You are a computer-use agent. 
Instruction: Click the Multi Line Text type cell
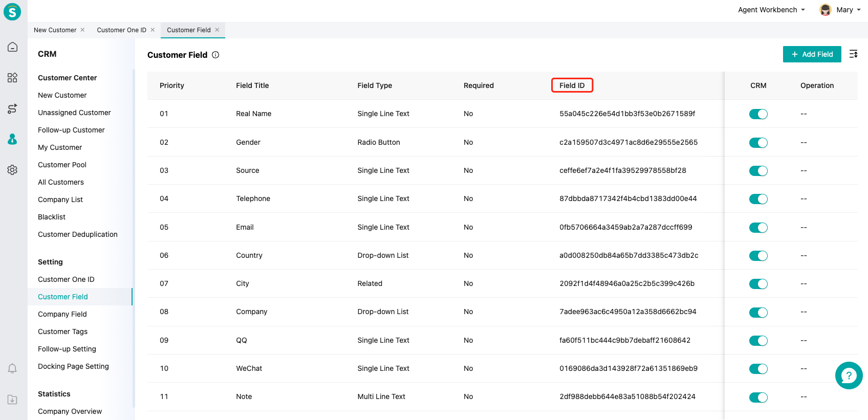[x=381, y=396]
